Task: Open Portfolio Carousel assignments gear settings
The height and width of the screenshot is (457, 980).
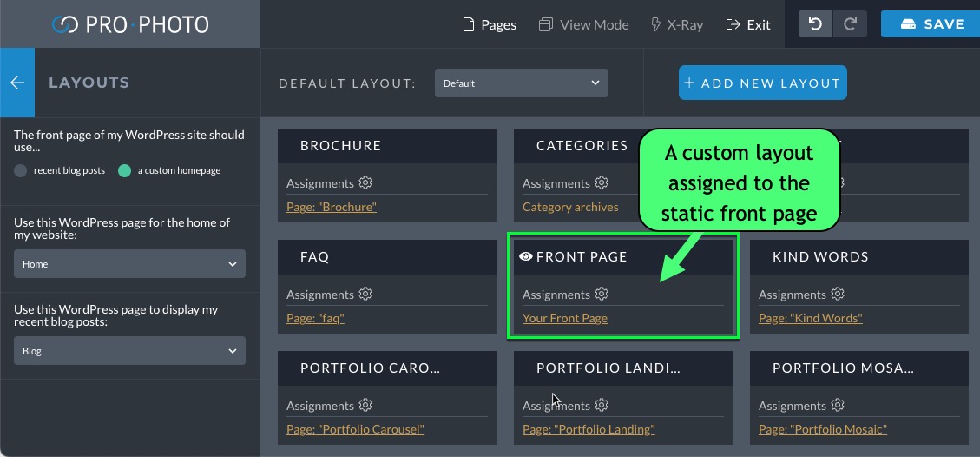Action: tap(365, 405)
